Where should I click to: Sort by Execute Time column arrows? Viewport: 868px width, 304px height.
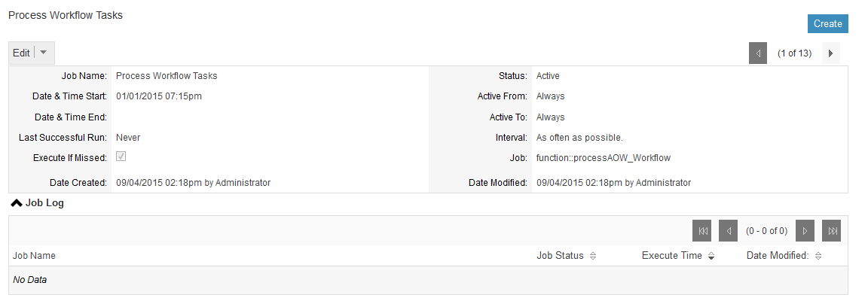pyautogui.click(x=711, y=256)
